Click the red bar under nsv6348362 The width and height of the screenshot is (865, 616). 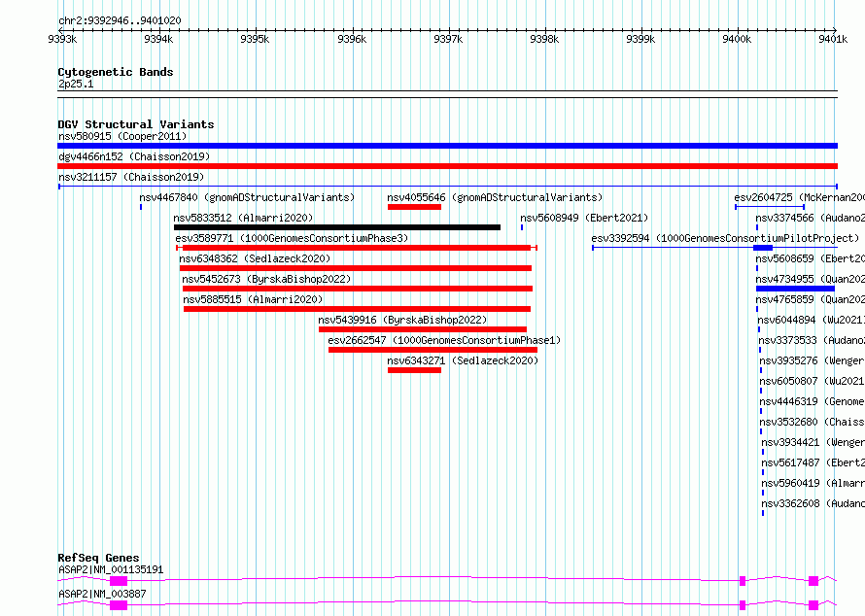point(356,268)
